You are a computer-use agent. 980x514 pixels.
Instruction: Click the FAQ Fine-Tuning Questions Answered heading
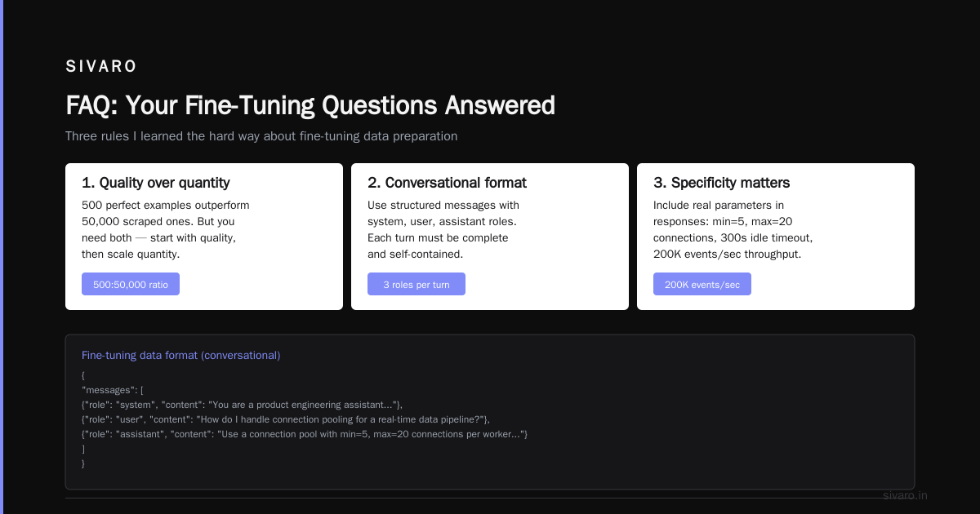coord(310,105)
